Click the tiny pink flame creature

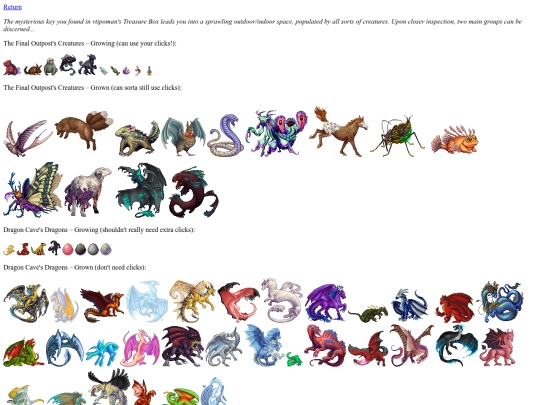tap(126, 71)
